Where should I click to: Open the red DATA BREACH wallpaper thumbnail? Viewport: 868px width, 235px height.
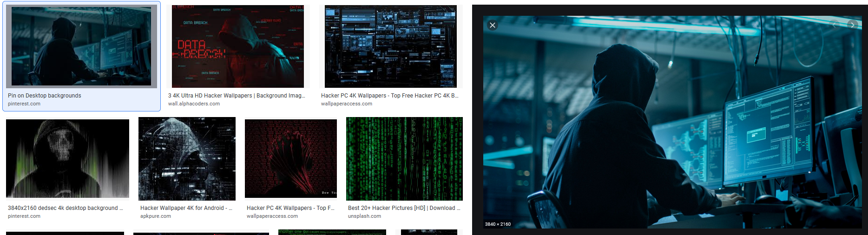pyautogui.click(x=237, y=46)
